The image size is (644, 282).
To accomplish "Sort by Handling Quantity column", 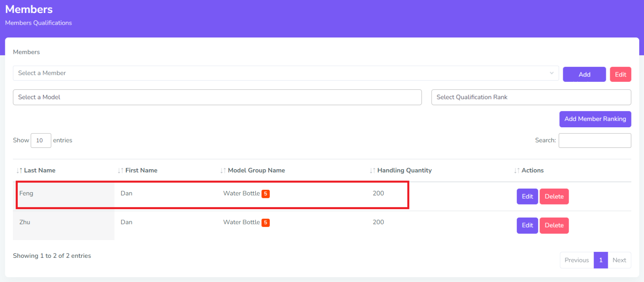I will [404, 170].
